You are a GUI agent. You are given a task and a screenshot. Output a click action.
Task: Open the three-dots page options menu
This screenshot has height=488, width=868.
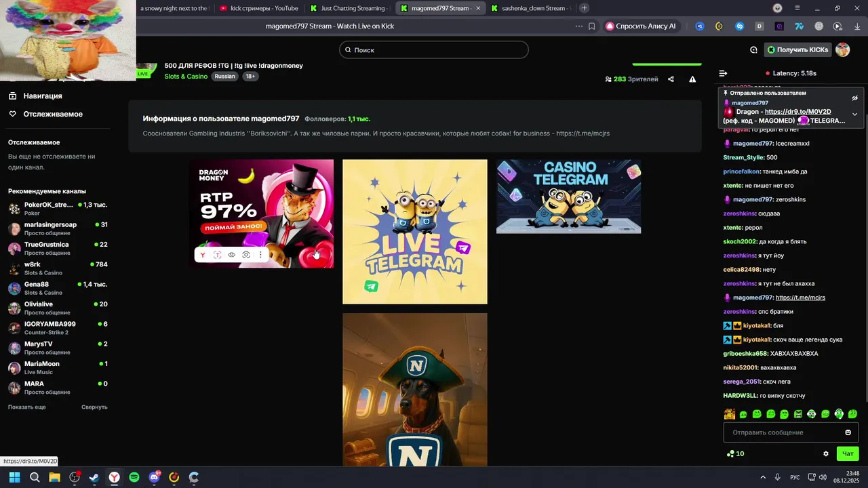[578, 26]
